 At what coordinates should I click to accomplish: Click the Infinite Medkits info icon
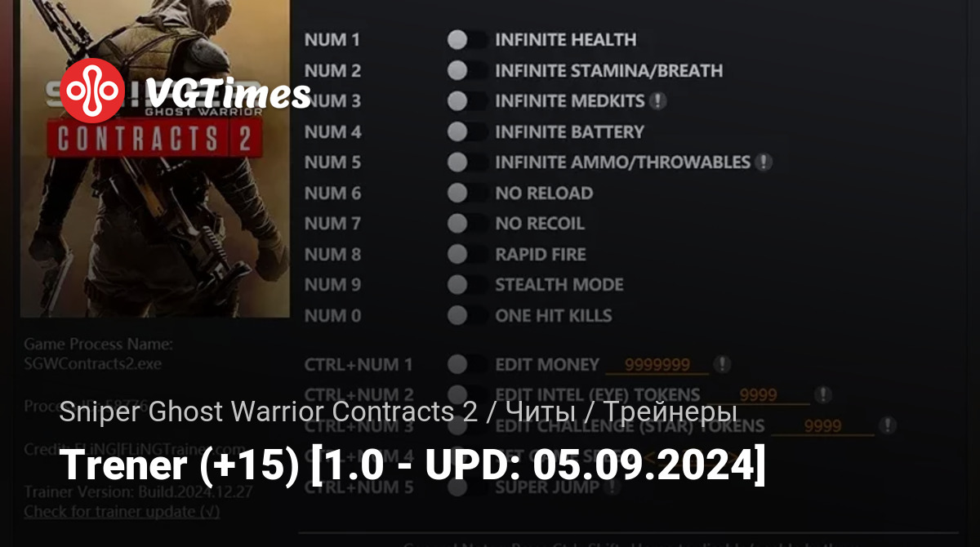[x=658, y=101]
